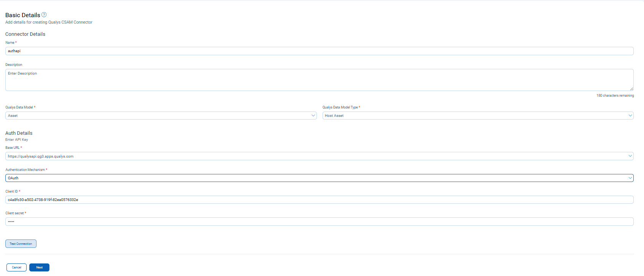Image resolution: width=644 pixels, height=276 pixels.
Task: Click the description resize handle
Action: [631, 89]
